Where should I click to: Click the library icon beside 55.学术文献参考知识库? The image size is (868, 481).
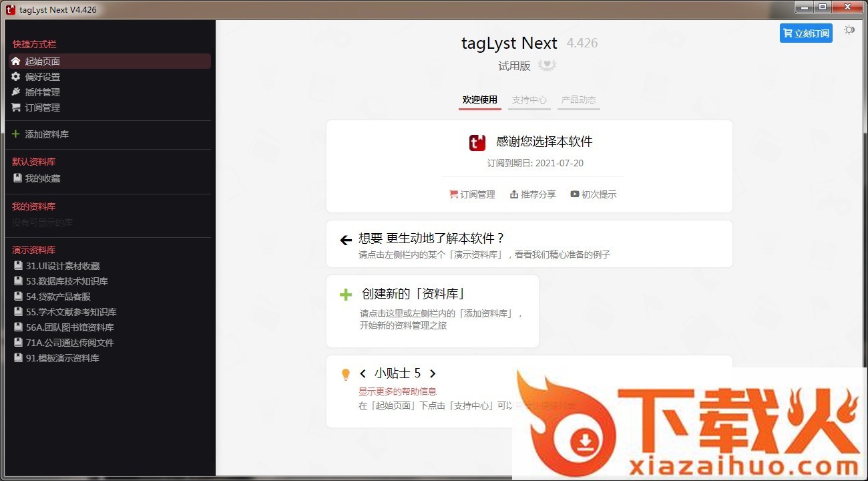coord(18,312)
